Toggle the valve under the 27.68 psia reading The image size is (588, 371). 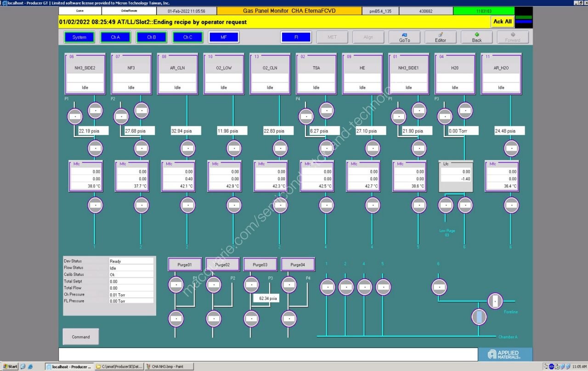[x=141, y=148]
